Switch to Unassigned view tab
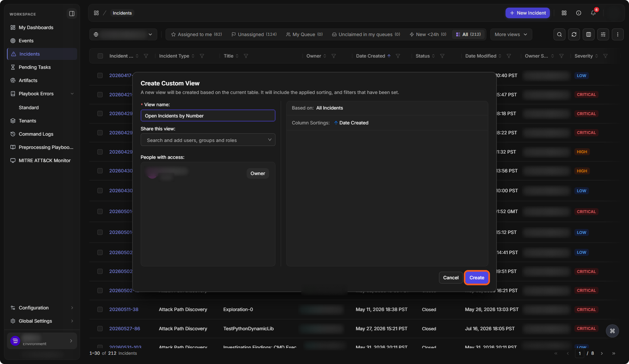This screenshot has height=364, width=629. coord(254,34)
